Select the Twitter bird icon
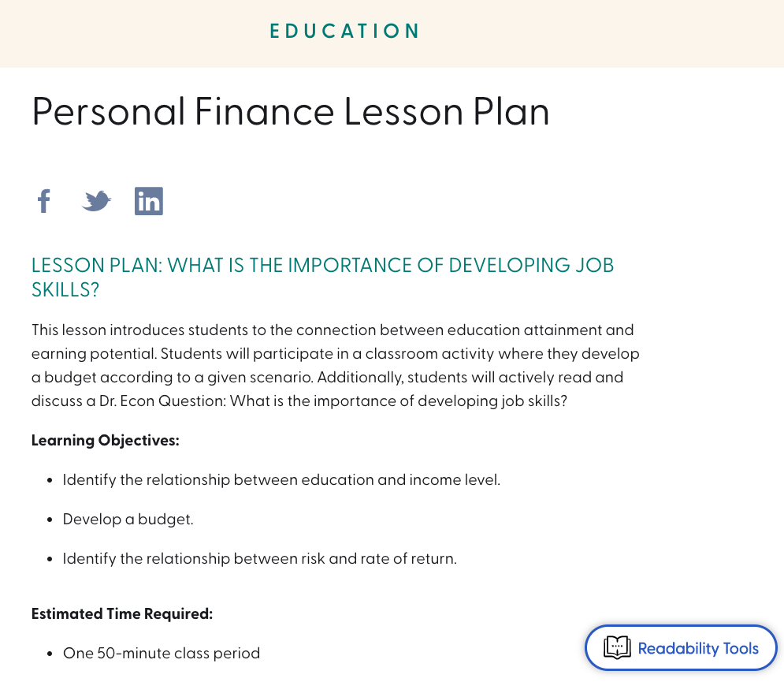784x682 pixels. (96, 201)
